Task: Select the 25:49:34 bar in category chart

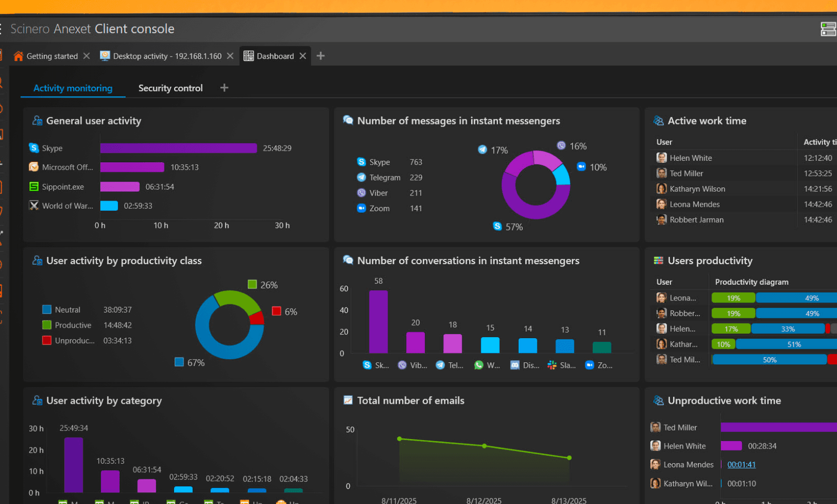Action: (74, 465)
